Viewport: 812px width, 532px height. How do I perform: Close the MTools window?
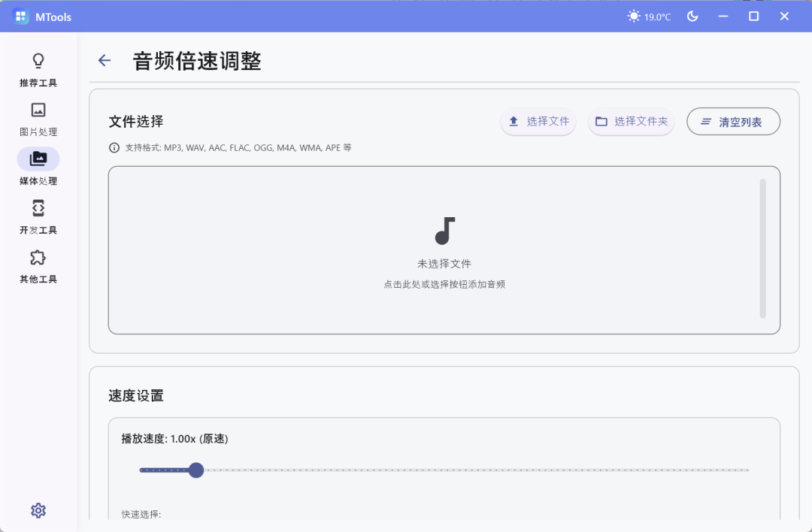[784, 17]
